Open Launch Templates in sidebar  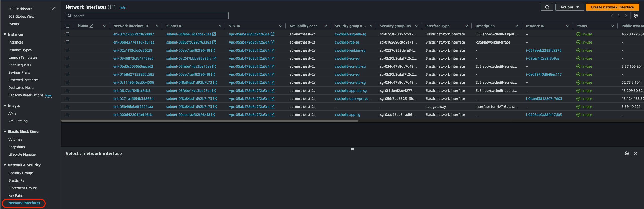coord(23,57)
